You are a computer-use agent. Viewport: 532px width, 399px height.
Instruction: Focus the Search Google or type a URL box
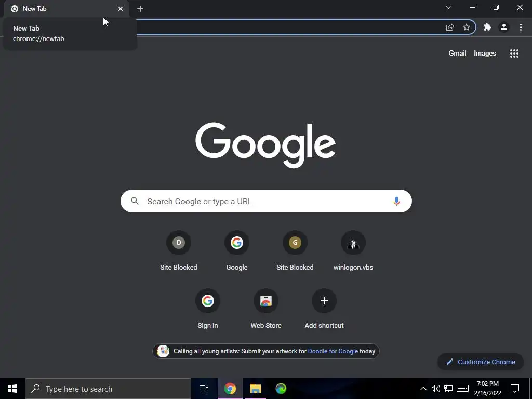(266, 201)
